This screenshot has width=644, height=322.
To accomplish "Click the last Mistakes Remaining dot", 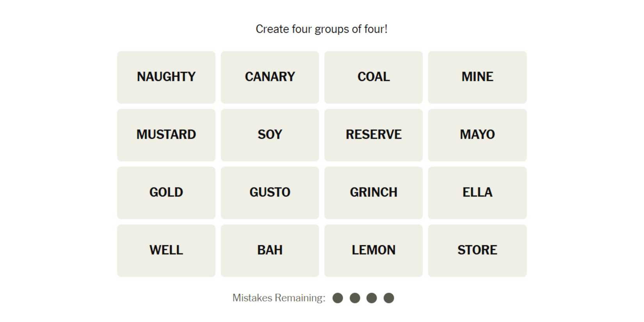I will [389, 298].
